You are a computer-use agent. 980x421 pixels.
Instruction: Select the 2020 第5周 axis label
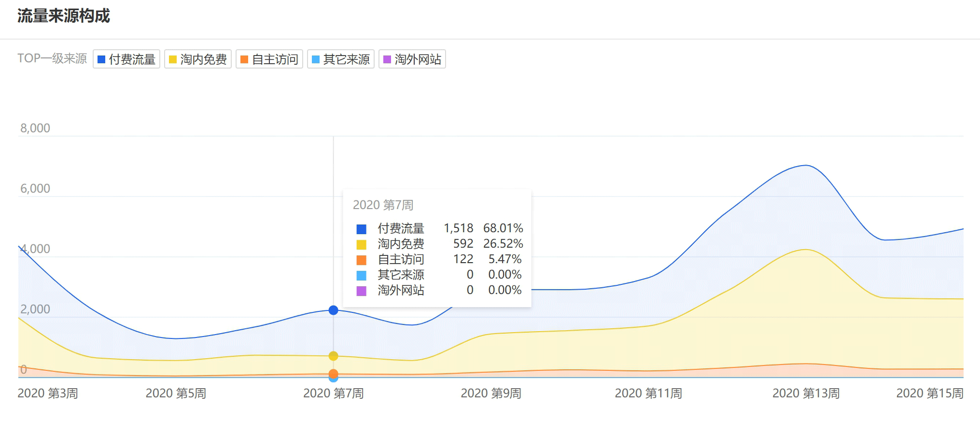pos(176,393)
